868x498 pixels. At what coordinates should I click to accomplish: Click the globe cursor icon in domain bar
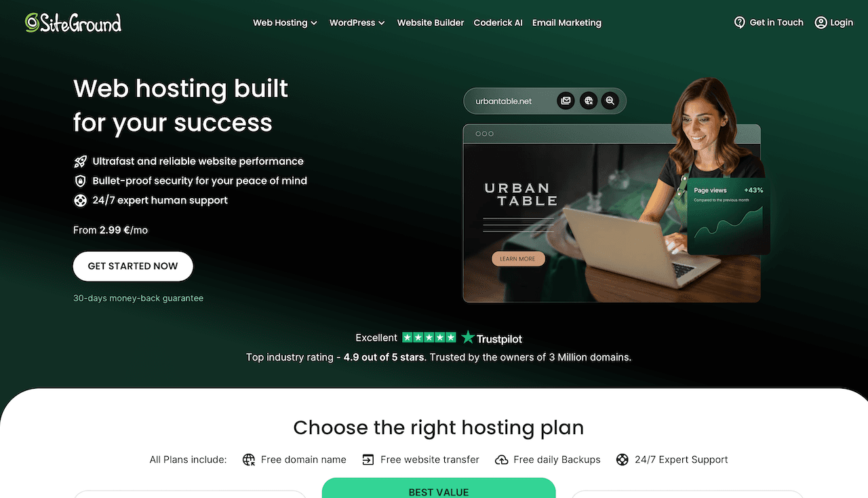589,101
